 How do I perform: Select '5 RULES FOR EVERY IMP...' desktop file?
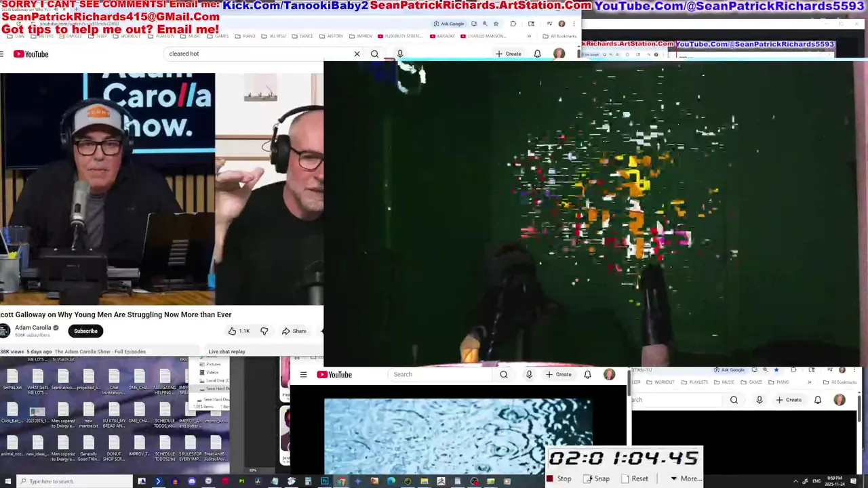click(x=191, y=445)
